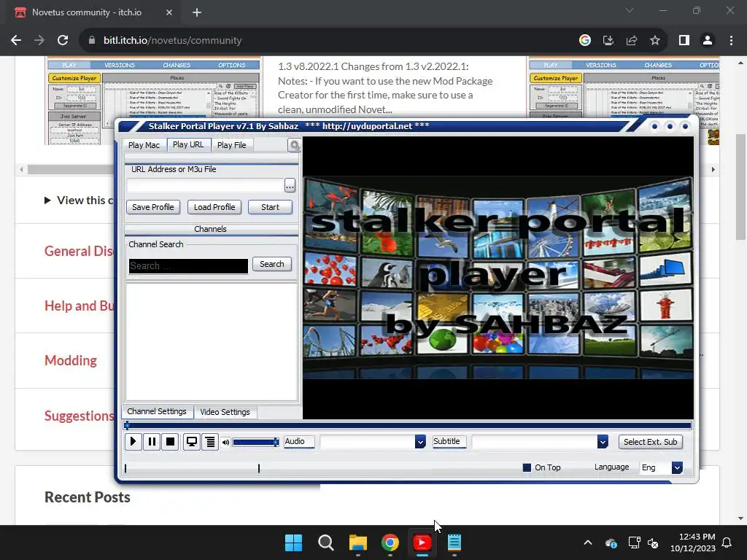747x560 pixels.
Task: Open Modding forum link
Action: pyautogui.click(x=71, y=360)
